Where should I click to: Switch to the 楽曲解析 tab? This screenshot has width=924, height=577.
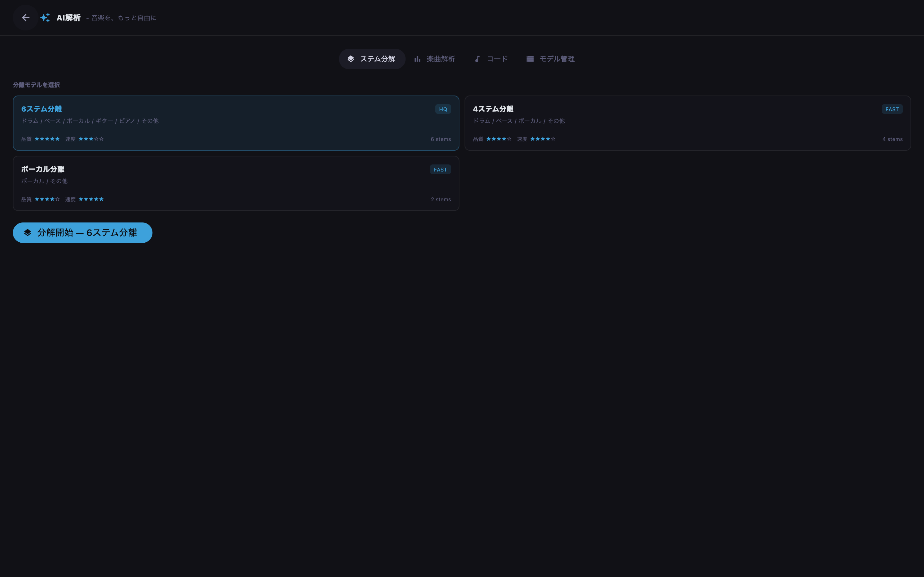click(x=434, y=59)
